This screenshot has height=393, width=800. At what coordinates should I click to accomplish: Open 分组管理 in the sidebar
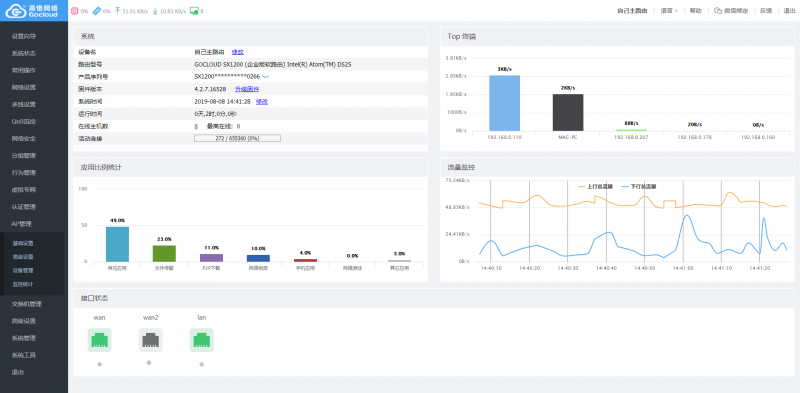point(23,156)
